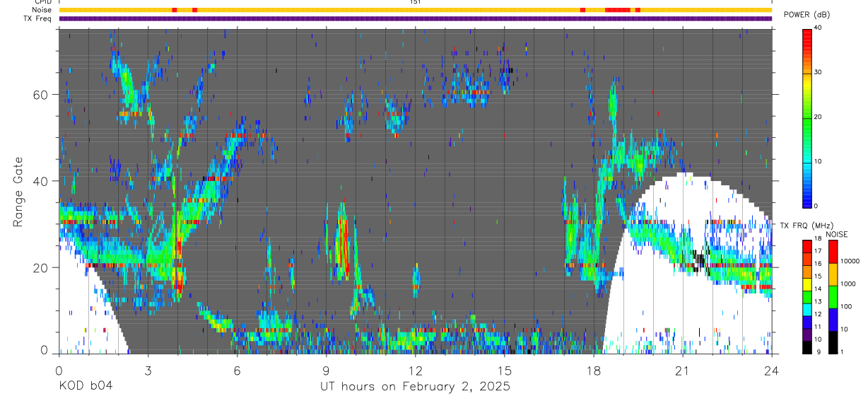This screenshot has width=868, height=401.
Task: Click the 20 tick on POWER colorbar
Action: click(819, 117)
